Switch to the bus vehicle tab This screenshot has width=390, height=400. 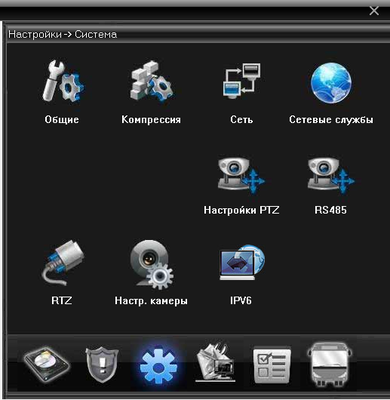329,365
